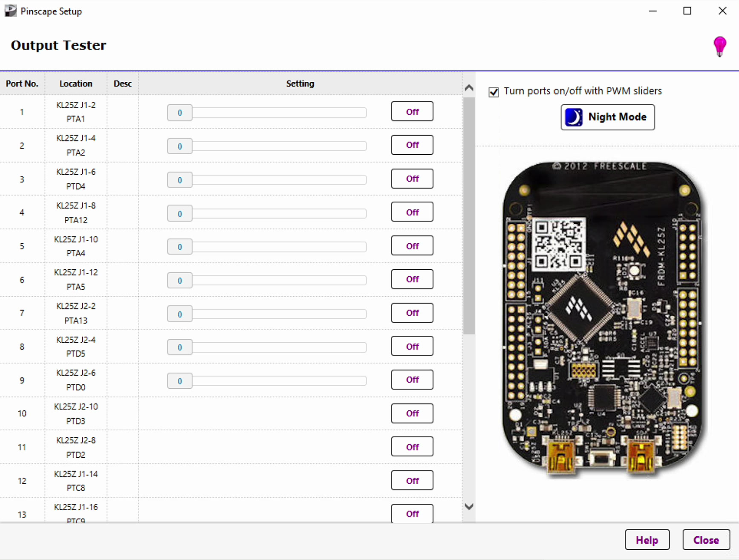This screenshot has height=560, width=739.
Task: Toggle port 12 PTC8 Off button
Action: click(x=412, y=481)
